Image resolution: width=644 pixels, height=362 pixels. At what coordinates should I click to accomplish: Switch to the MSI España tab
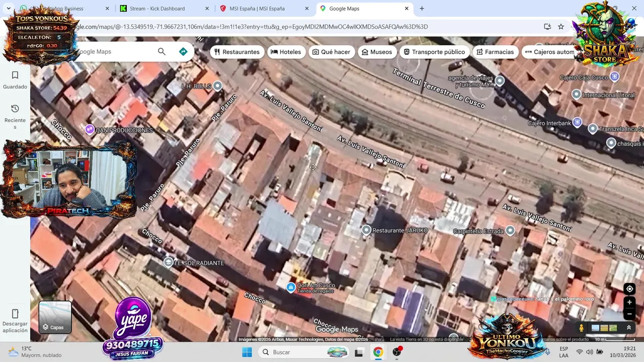tap(263, 9)
